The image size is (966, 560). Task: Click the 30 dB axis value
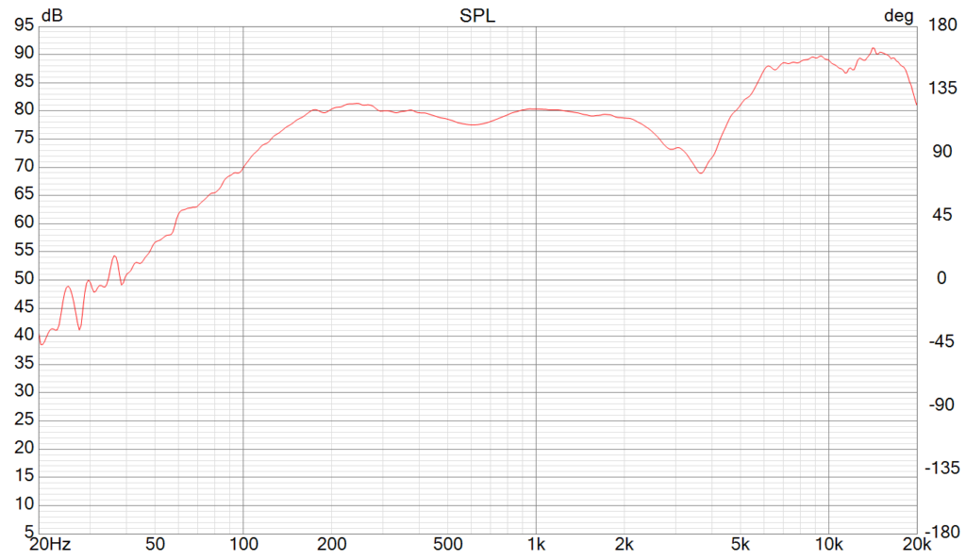click(24, 390)
